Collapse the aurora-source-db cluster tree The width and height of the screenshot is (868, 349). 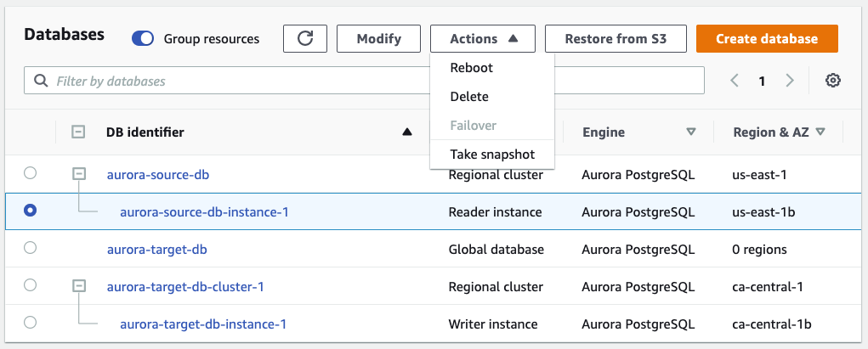pos(79,174)
